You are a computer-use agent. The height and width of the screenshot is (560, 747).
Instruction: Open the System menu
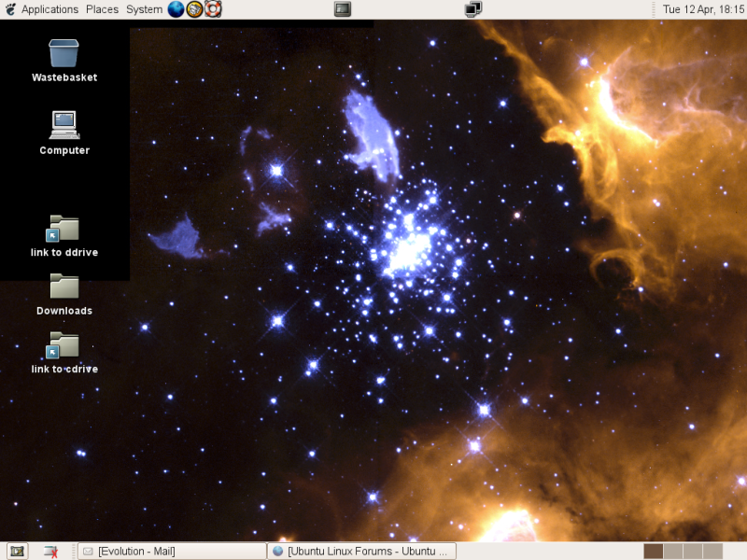tap(144, 9)
